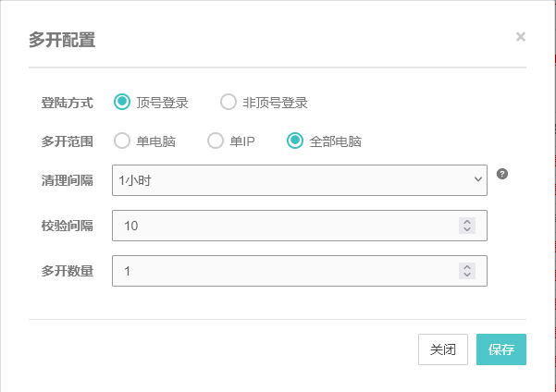Viewport: 556px width, 392px height.
Task: Choose the 单电脑 radio option
Action: coord(122,141)
